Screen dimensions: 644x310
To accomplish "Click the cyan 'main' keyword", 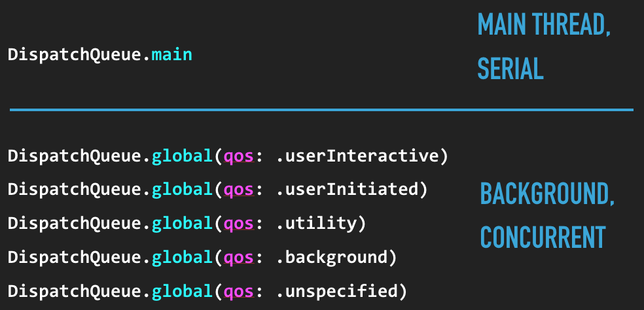I will pyautogui.click(x=171, y=54).
